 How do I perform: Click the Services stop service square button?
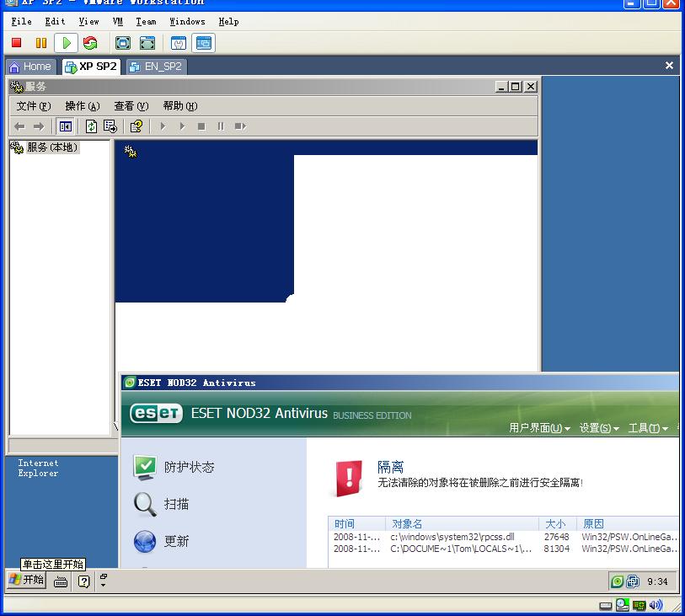(x=201, y=126)
